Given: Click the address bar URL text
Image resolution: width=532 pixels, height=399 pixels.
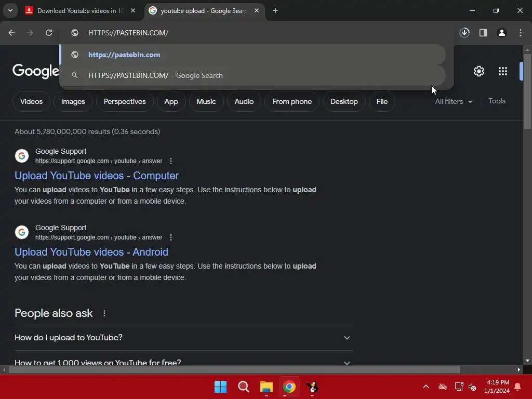Looking at the screenshot, I should click(128, 33).
